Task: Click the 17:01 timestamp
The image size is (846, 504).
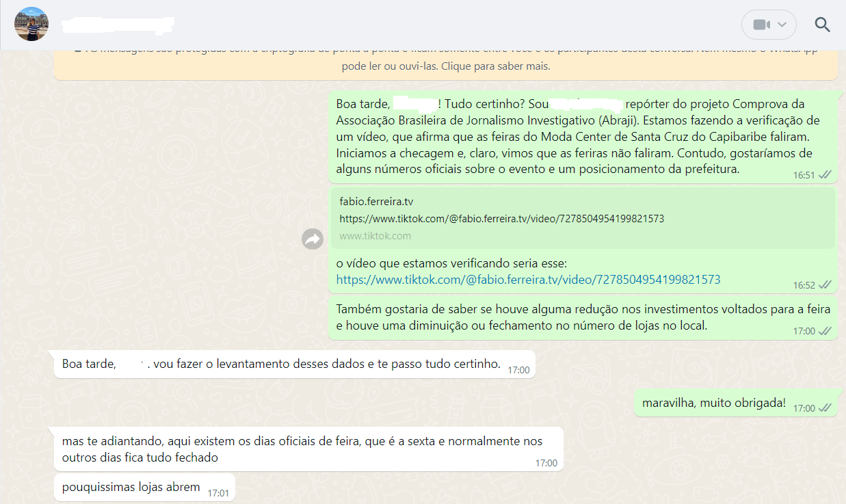Action: (x=218, y=492)
